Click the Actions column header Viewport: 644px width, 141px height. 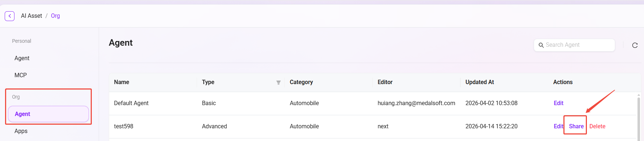tap(563, 82)
